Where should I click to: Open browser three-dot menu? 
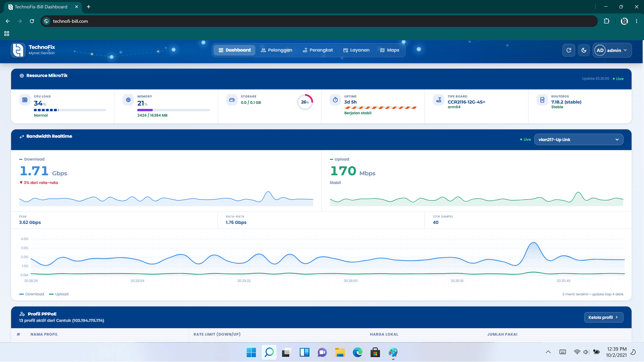point(637,21)
